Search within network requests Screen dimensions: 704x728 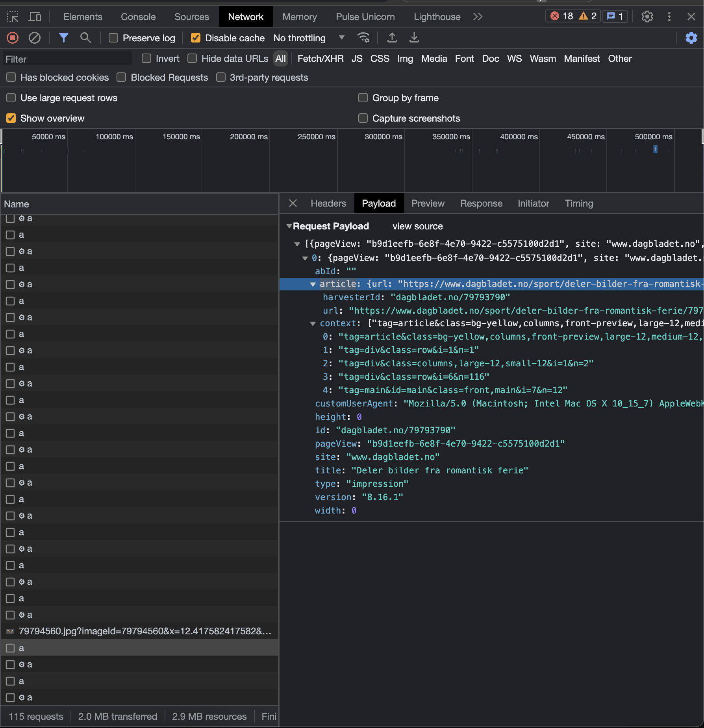tap(86, 38)
